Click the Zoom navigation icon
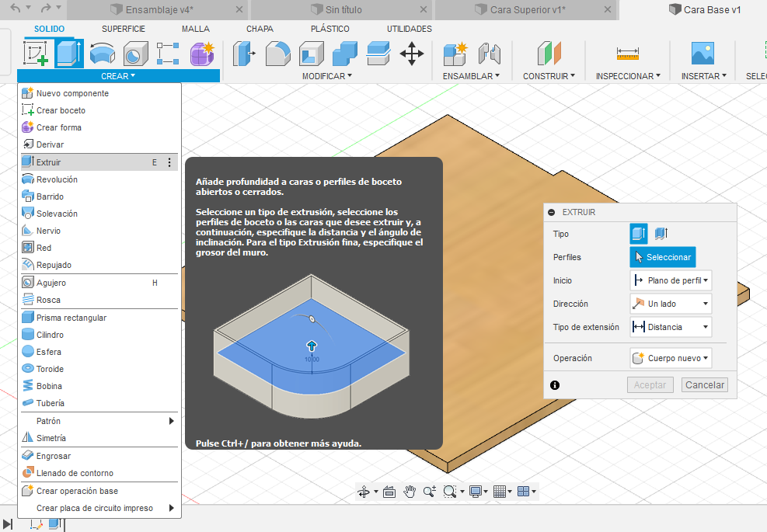The width and height of the screenshot is (767, 532). pyautogui.click(x=430, y=492)
